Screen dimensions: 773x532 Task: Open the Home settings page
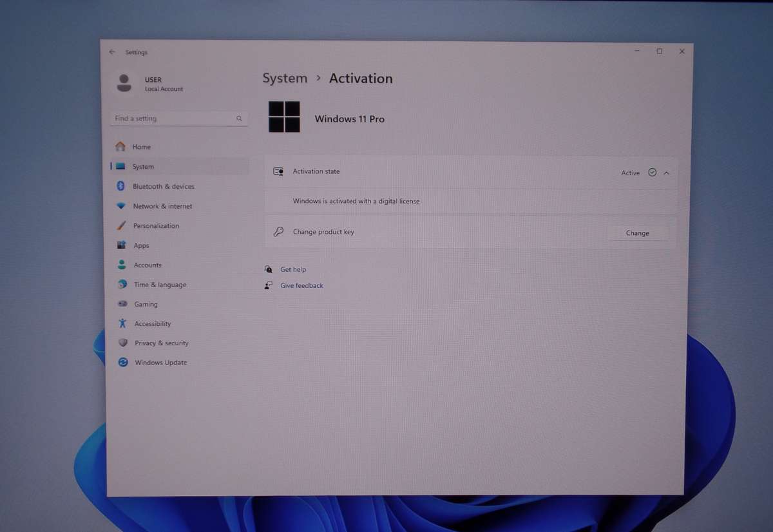(x=141, y=147)
